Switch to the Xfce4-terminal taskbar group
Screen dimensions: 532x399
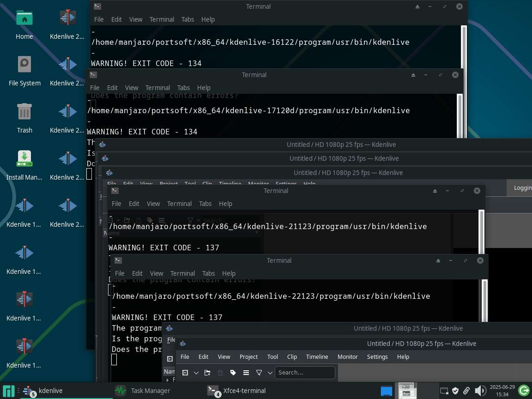237,391
